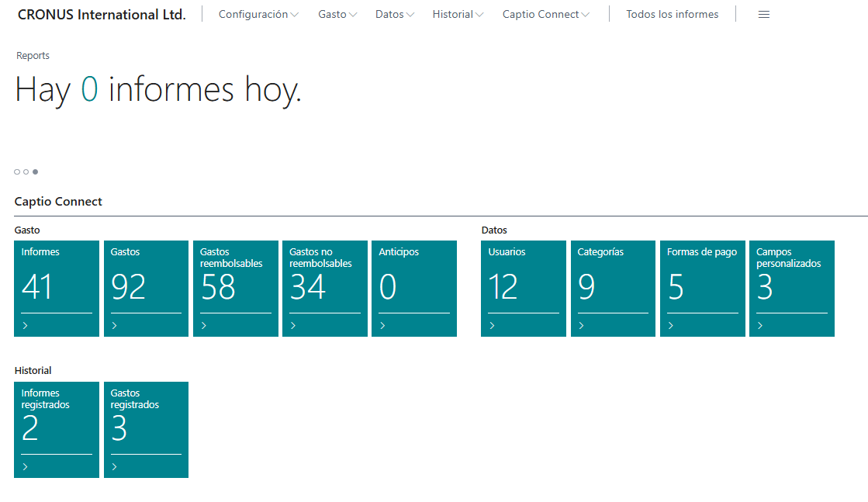Expand the Gasto dropdown menu

point(337,15)
